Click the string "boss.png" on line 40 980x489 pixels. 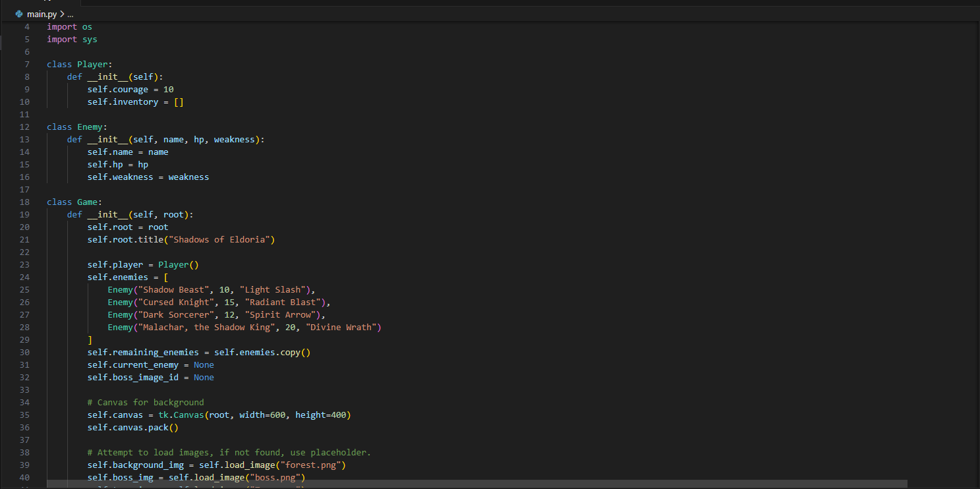(x=275, y=477)
